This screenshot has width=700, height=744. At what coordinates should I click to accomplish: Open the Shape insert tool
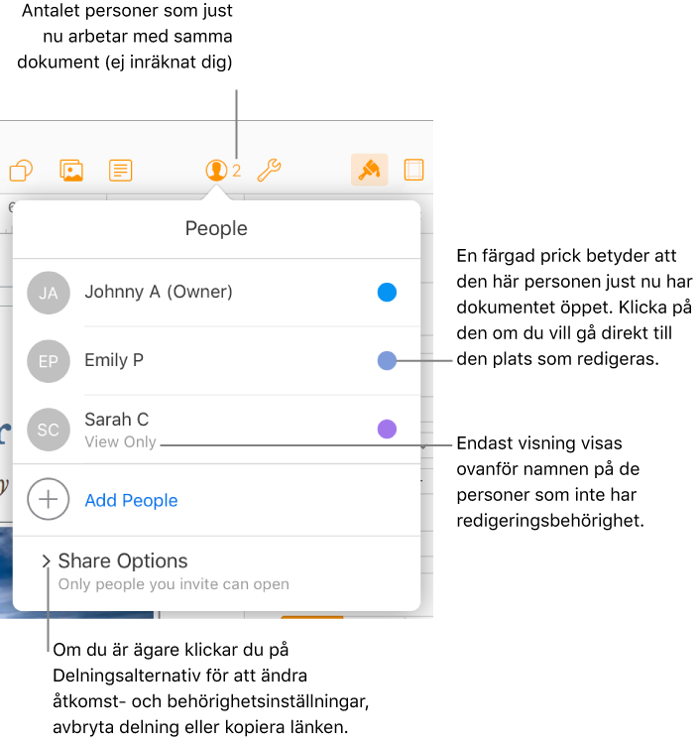pyautogui.click(x=22, y=171)
